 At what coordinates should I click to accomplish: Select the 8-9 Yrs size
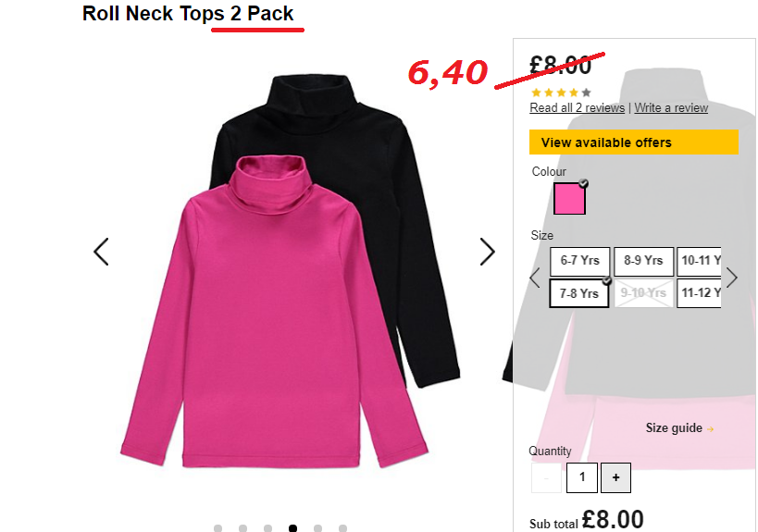(x=643, y=261)
